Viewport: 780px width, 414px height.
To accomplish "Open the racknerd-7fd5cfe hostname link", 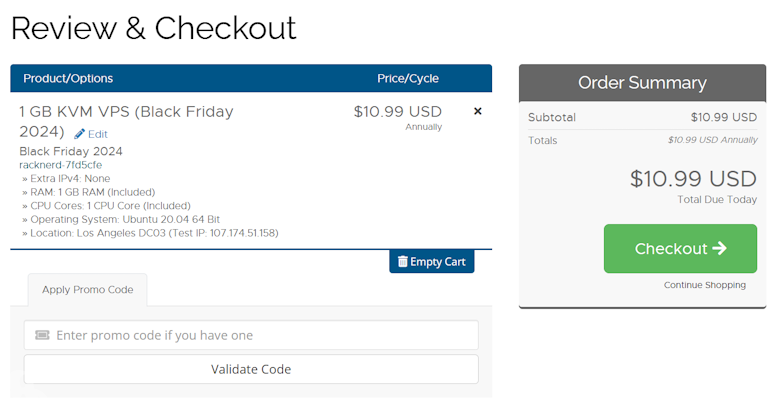I will pyautogui.click(x=61, y=165).
